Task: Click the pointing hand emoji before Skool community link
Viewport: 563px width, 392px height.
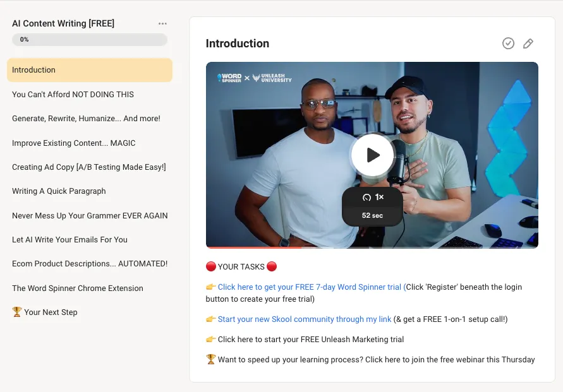Action: point(211,319)
